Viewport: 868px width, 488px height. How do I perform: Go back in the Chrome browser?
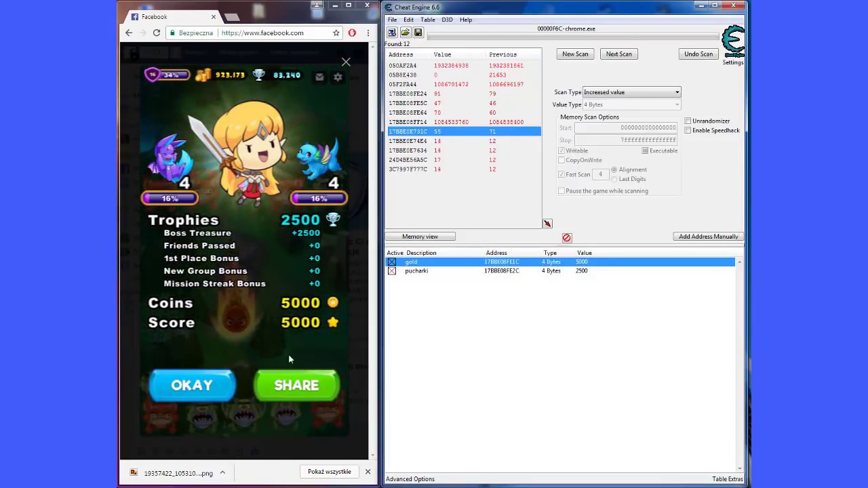click(x=129, y=33)
